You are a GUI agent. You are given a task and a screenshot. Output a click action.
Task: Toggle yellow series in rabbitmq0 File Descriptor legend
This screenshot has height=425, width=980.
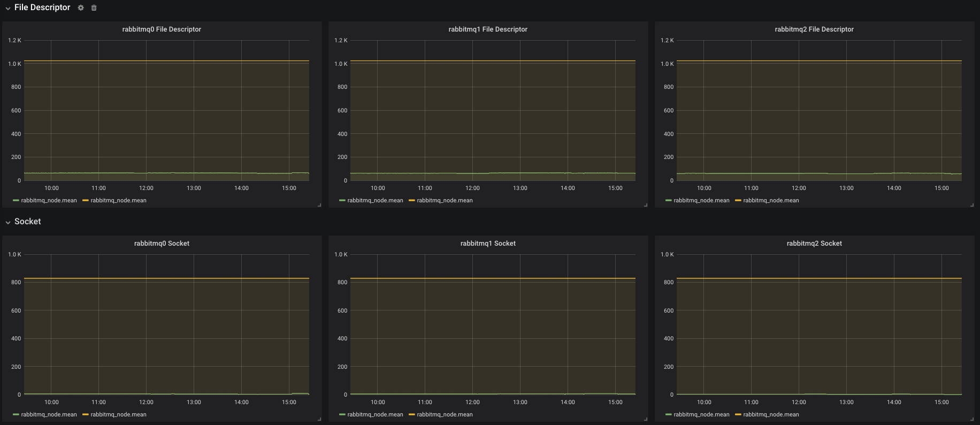(118, 201)
